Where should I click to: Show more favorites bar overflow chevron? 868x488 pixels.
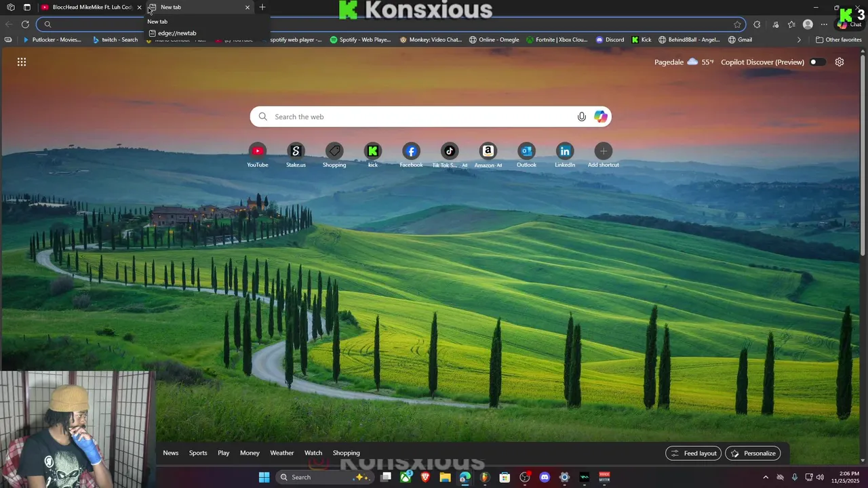coord(799,40)
